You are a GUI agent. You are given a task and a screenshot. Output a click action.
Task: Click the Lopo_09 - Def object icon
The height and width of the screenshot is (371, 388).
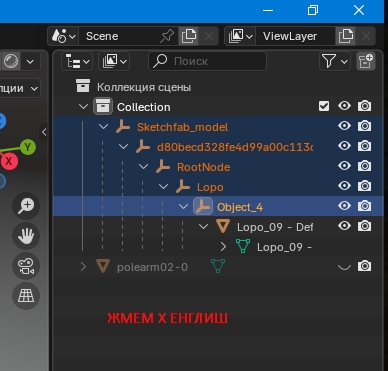click(x=223, y=226)
